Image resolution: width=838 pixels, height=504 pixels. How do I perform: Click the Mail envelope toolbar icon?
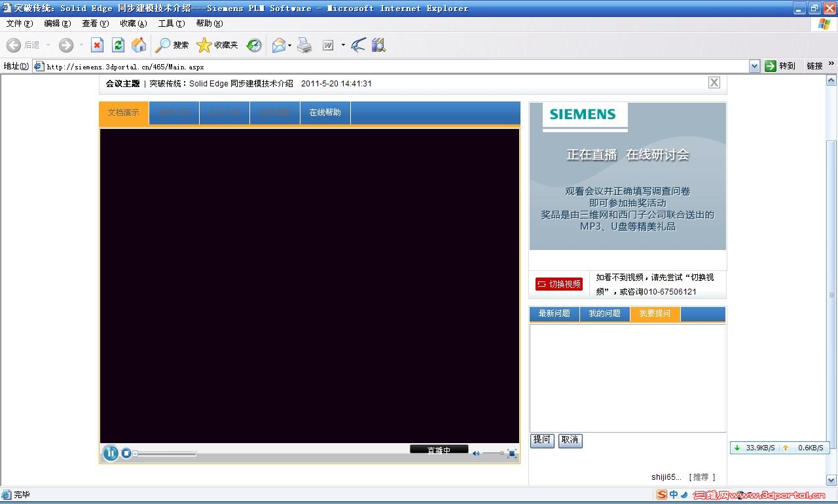tap(278, 45)
